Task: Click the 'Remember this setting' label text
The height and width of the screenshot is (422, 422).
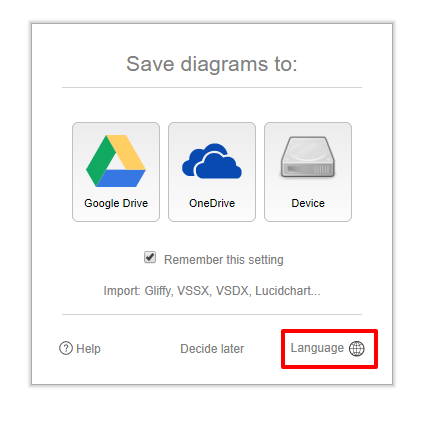Action: [x=224, y=260]
